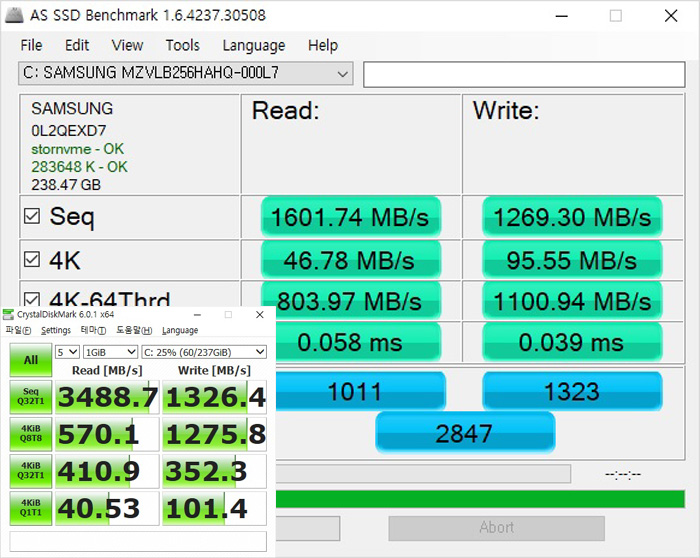Open the 도움말 menu in CrystalDiskMark
Screen dimensions: 700x558
(134, 330)
